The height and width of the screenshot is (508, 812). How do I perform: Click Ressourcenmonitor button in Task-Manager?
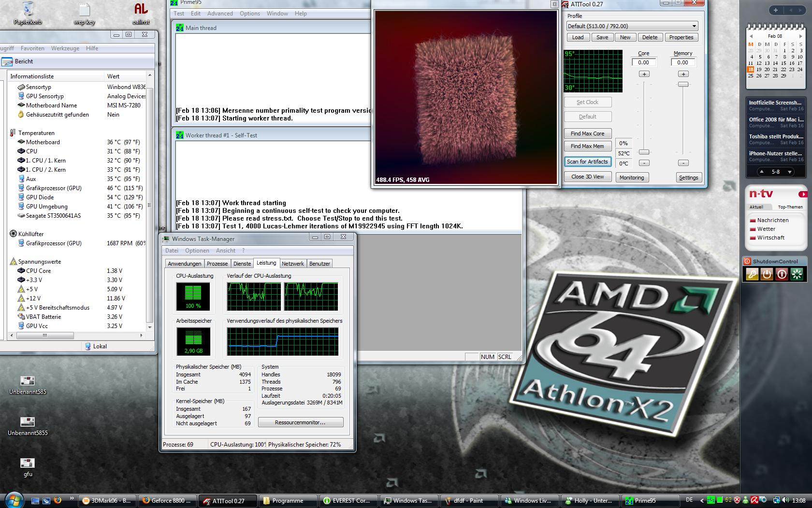(x=301, y=422)
